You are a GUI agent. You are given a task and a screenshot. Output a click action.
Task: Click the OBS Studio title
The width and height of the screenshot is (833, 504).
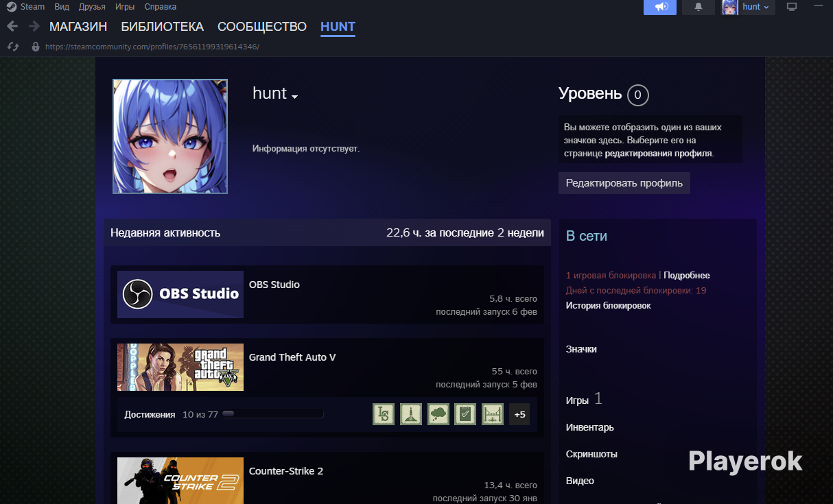[274, 285]
